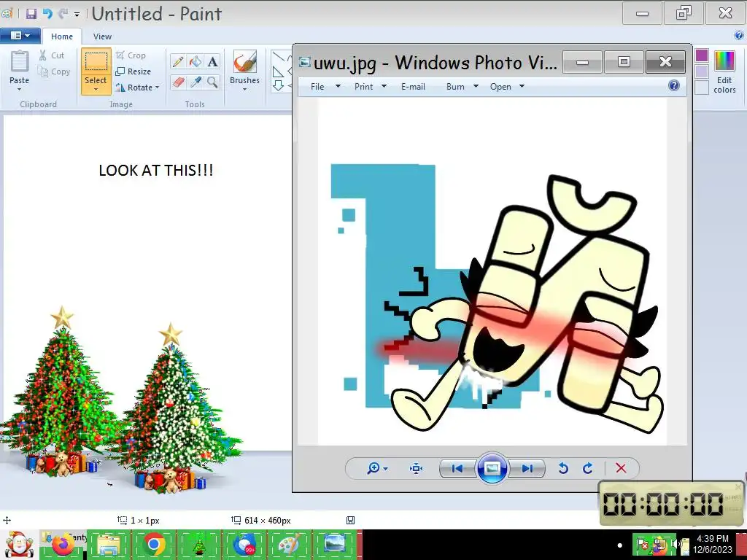Redo the action in Paint's title bar

click(63, 13)
